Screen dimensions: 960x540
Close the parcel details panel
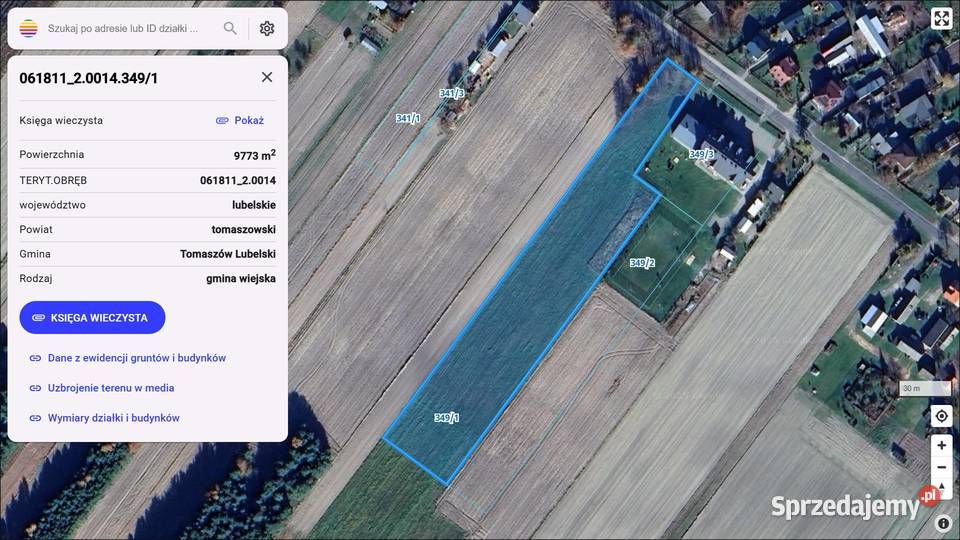[267, 77]
